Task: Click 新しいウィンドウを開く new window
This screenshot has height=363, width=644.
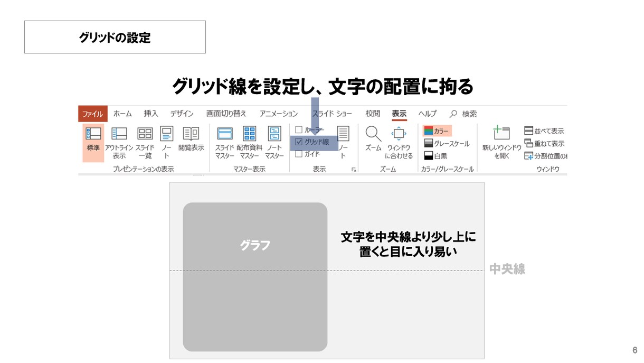Action: click(501, 143)
